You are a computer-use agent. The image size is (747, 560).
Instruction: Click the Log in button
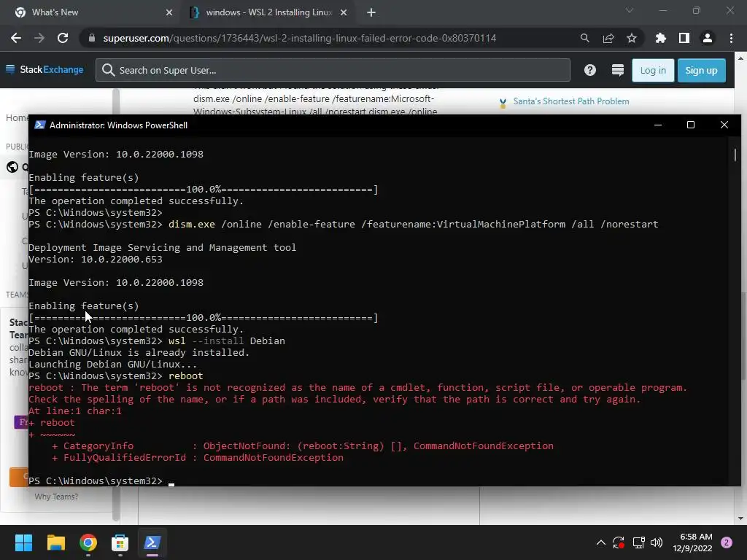[x=653, y=71]
